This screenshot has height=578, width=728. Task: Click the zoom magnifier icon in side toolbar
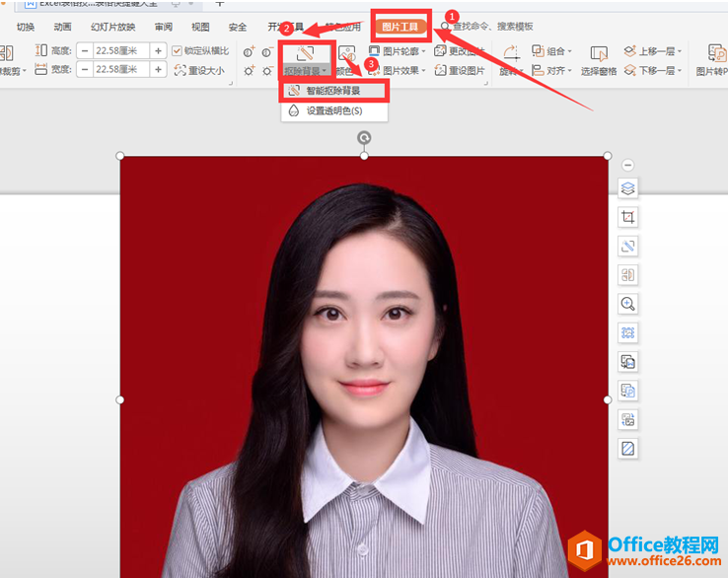pos(627,304)
